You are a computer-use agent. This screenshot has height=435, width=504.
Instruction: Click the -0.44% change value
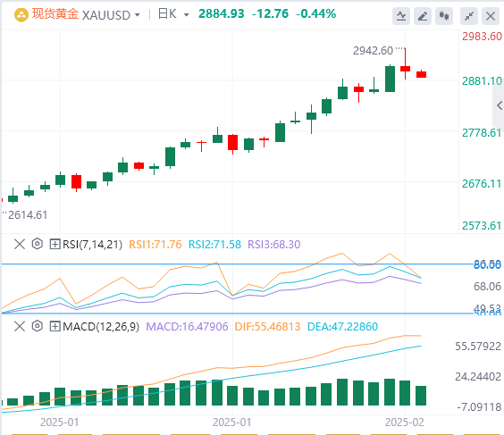tap(316, 13)
